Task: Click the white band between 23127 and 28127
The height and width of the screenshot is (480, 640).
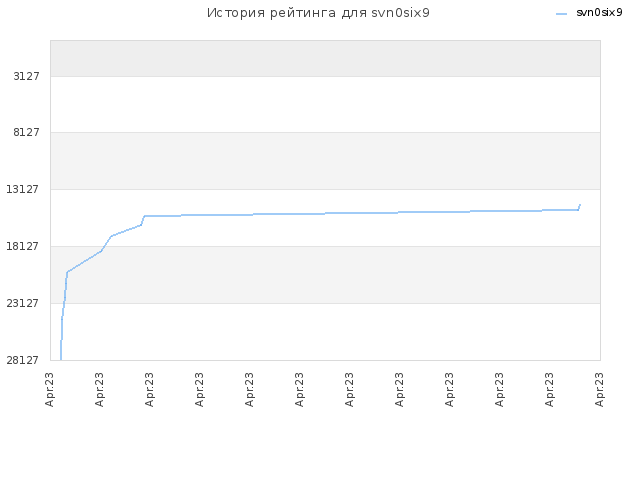Action: tap(325, 332)
